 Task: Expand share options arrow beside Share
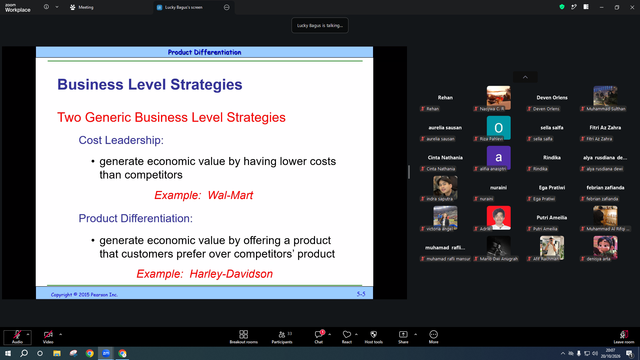[416, 334]
